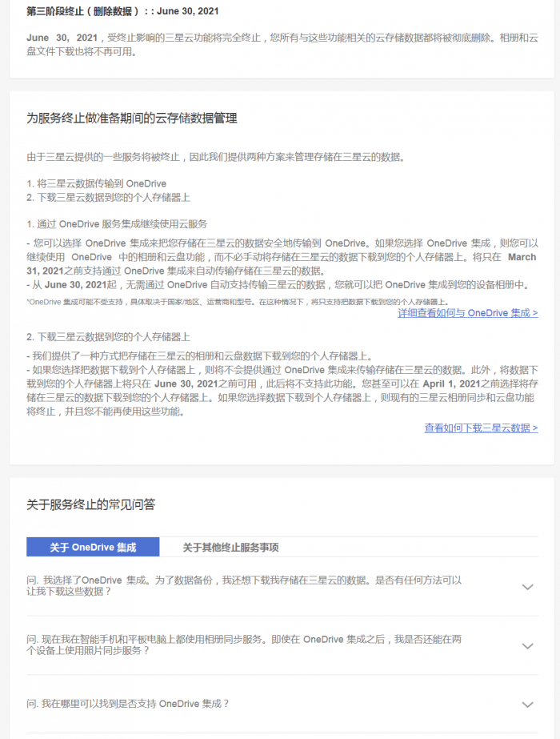This screenshot has width=560, height=739.
Task: Click the heading 关于服务终止的常见问答
Action: click(91, 504)
